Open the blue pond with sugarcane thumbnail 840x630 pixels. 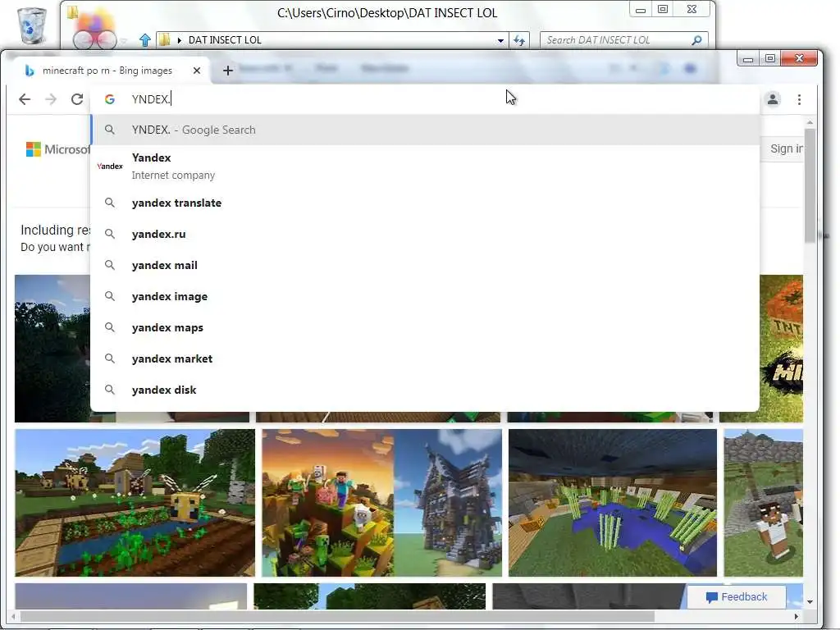click(612, 503)
